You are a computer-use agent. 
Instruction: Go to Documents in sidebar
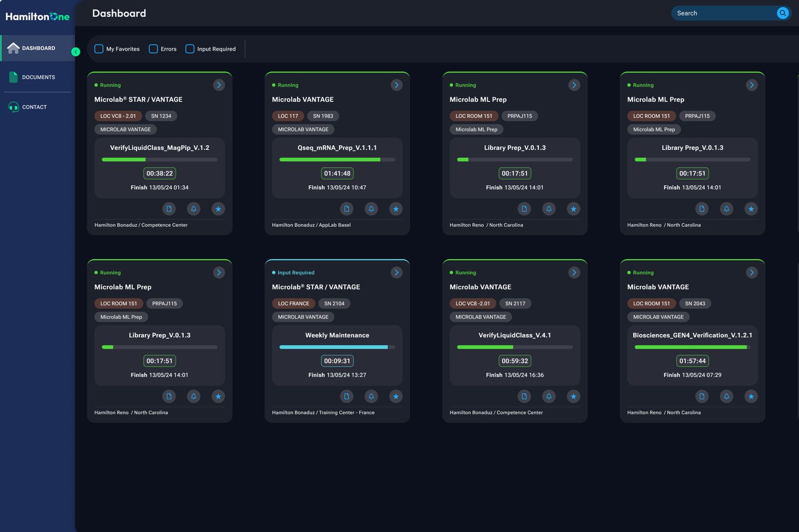point(37,77)
